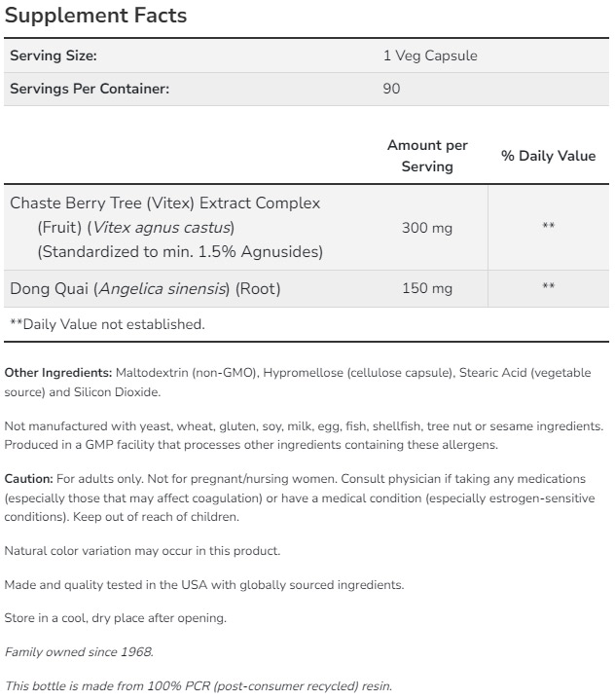Click the Daily Value not established footnote
The height and width of the screenshot is (700, 615).
(107, 324)
